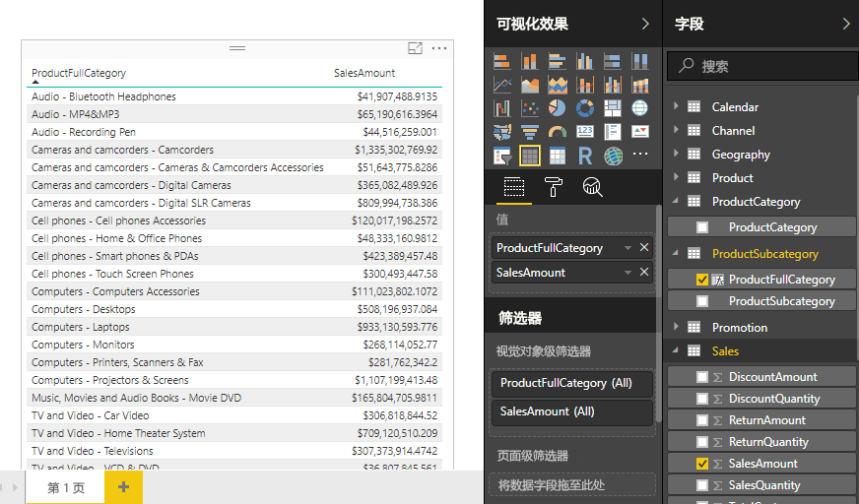Click the field search box

[x=768, y=66]
